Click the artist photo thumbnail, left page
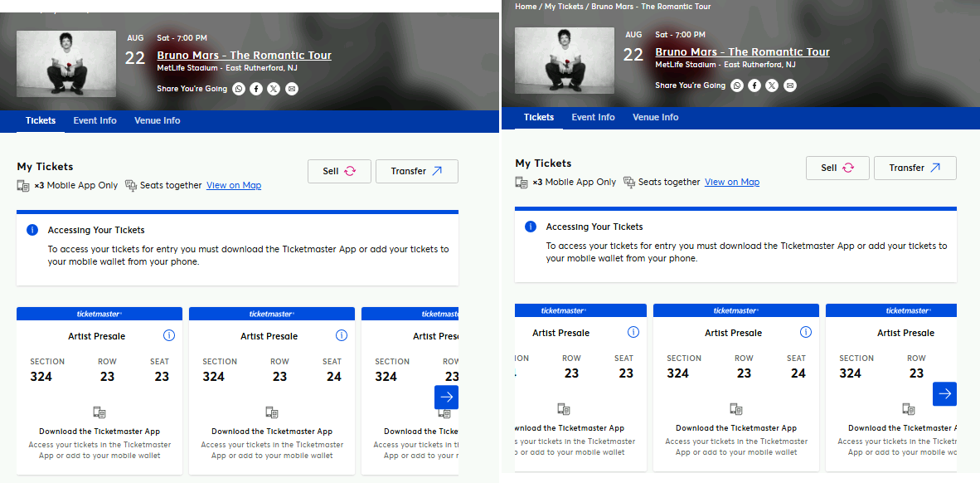 coord(66,63)
